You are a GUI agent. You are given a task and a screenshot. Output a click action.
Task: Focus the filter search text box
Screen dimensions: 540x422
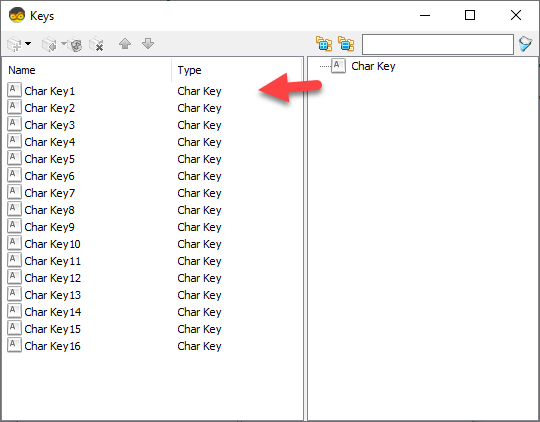(438, 44)
